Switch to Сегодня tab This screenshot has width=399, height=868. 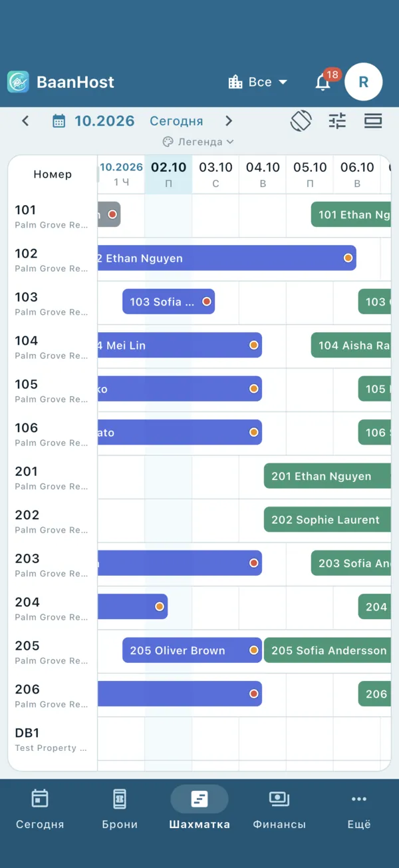(40, 809)
